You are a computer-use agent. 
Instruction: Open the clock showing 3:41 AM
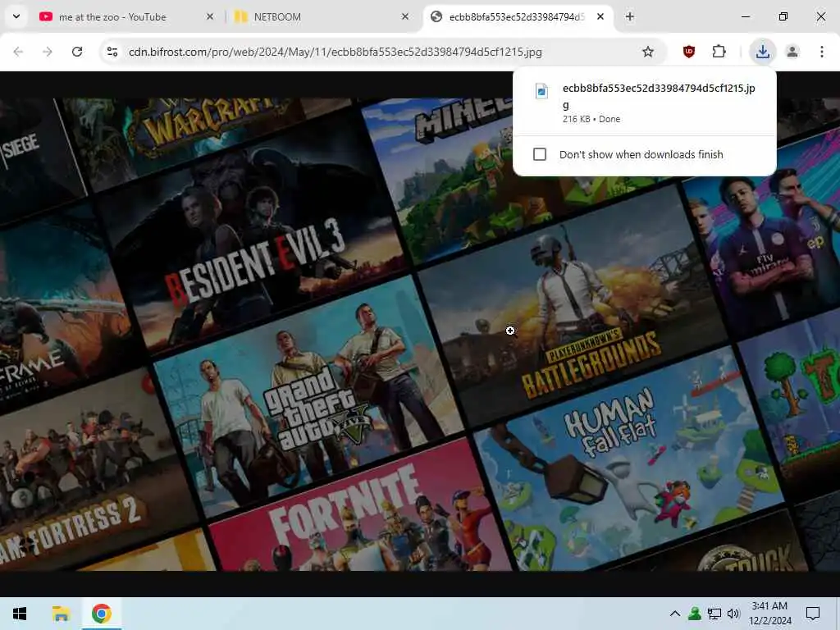coord(769,614)
